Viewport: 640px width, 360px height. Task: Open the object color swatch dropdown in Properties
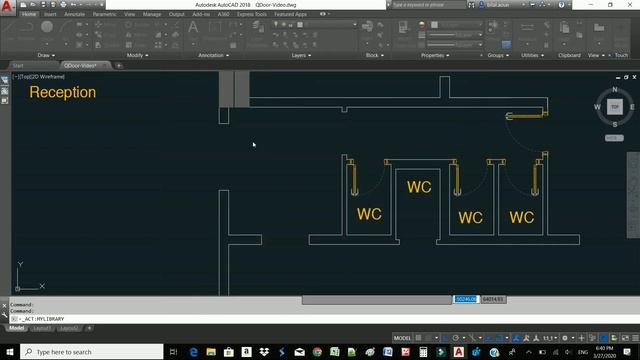pos(456,25)
